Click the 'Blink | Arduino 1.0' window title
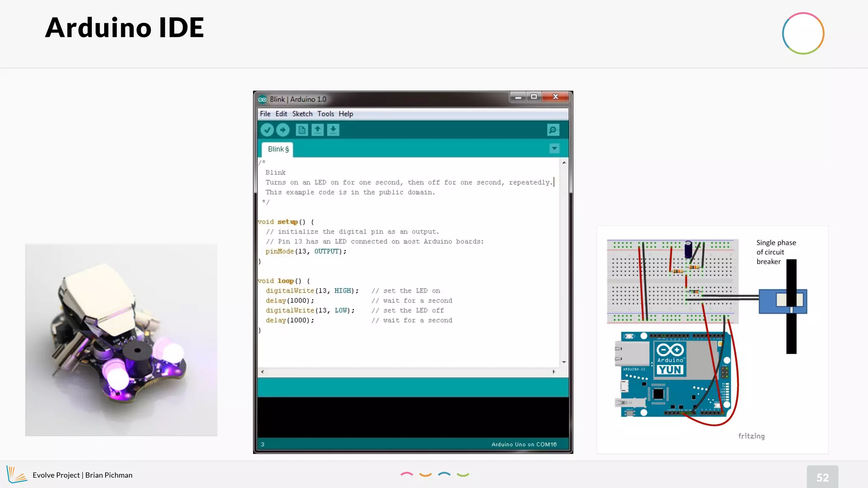This screenshot has height=488, width=868. pyautogui.click(x=298, y=100)
